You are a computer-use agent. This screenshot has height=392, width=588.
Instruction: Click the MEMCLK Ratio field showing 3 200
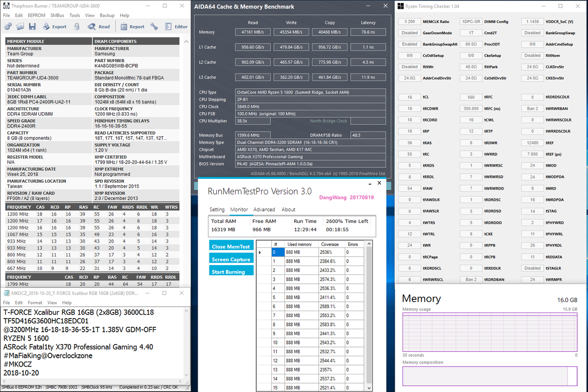click(409, 22)
